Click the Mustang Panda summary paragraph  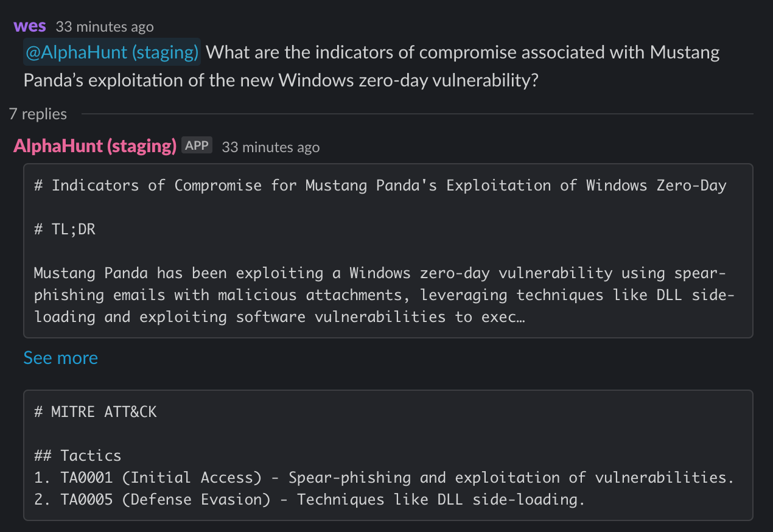coord(385,295)
